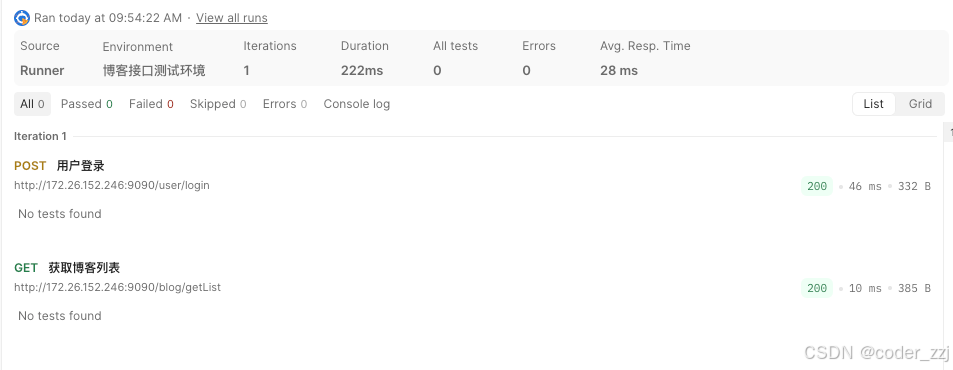Click the user/login request URL
Screen dimensions: 953x370
click(112, 185)
